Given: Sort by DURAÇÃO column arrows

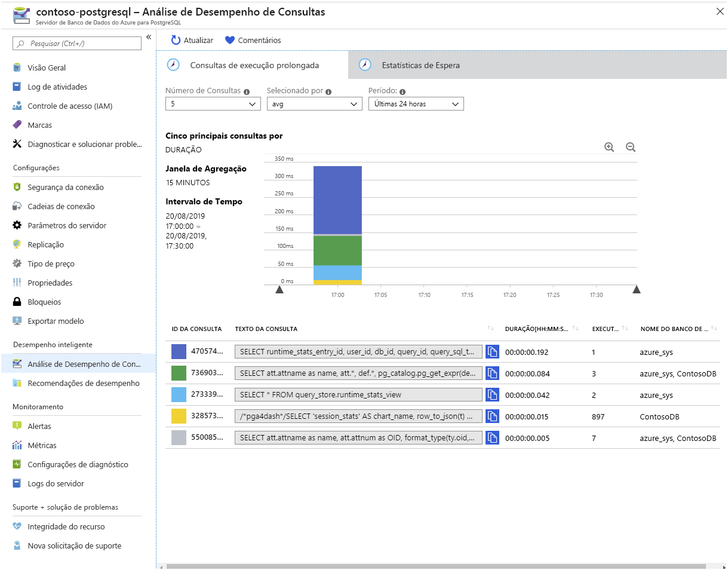Looking at the screenshot, I should [x=576, y=329].
